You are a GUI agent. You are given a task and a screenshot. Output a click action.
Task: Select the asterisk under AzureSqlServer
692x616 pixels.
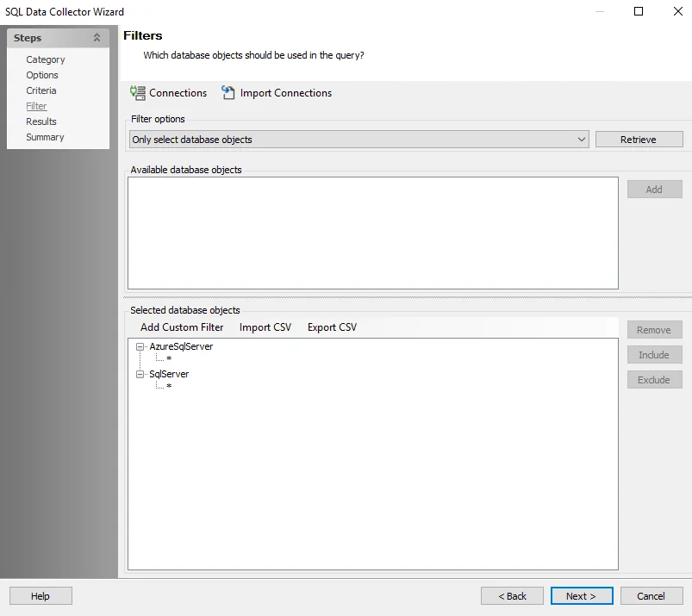pos(169,358)
